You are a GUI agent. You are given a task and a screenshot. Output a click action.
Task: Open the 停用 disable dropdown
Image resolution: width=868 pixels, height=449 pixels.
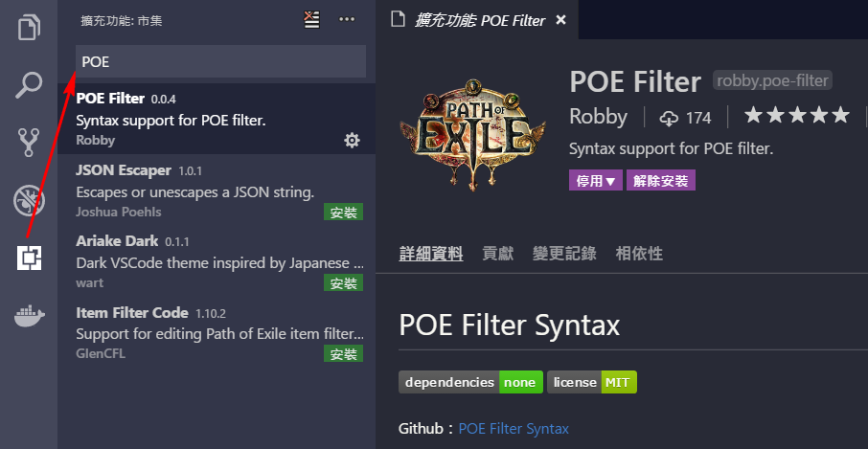[x=596, y=181]
